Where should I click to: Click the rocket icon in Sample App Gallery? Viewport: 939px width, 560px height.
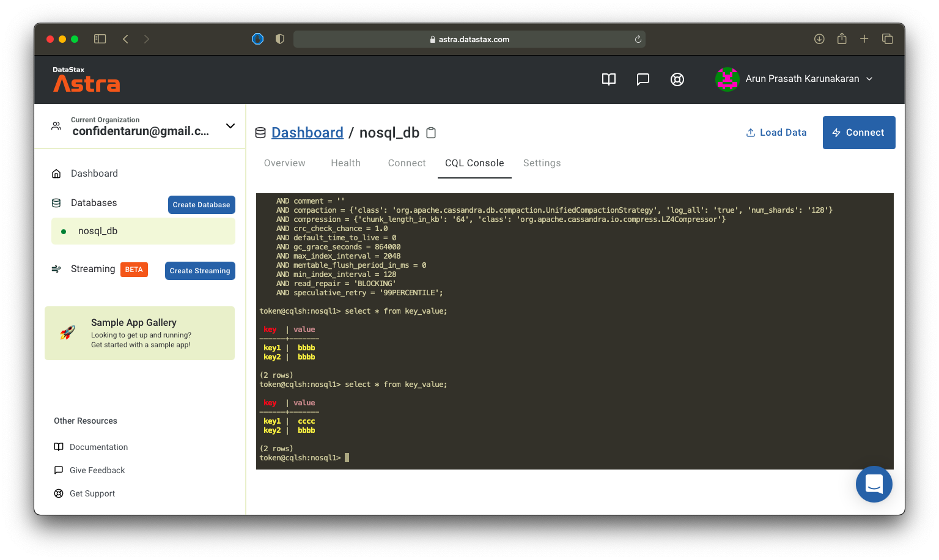pos(68,333)
